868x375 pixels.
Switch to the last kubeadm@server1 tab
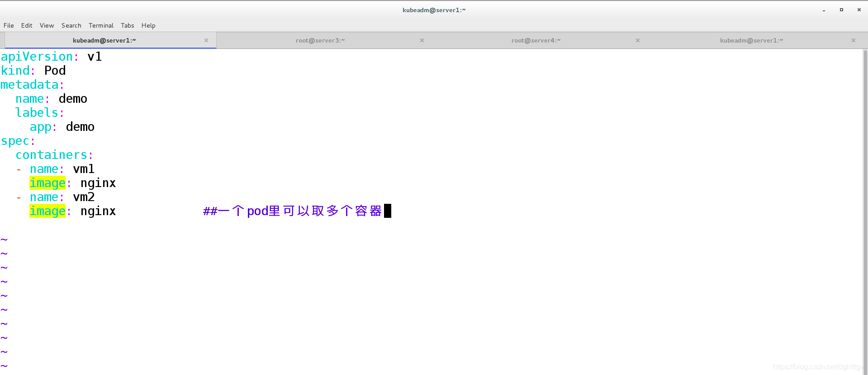[751, 40]
